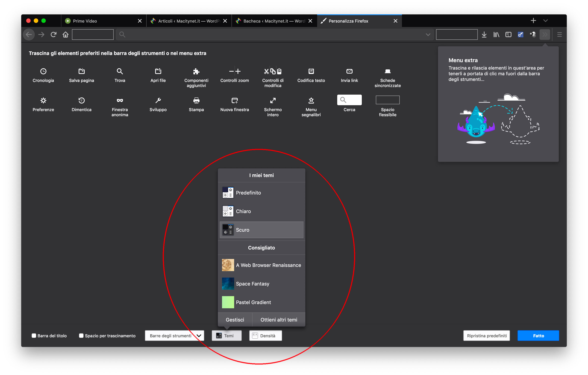Viewport: 588px width, 375px height.
Task: Click the library books toolbar icon
Action: coord(496,35)
